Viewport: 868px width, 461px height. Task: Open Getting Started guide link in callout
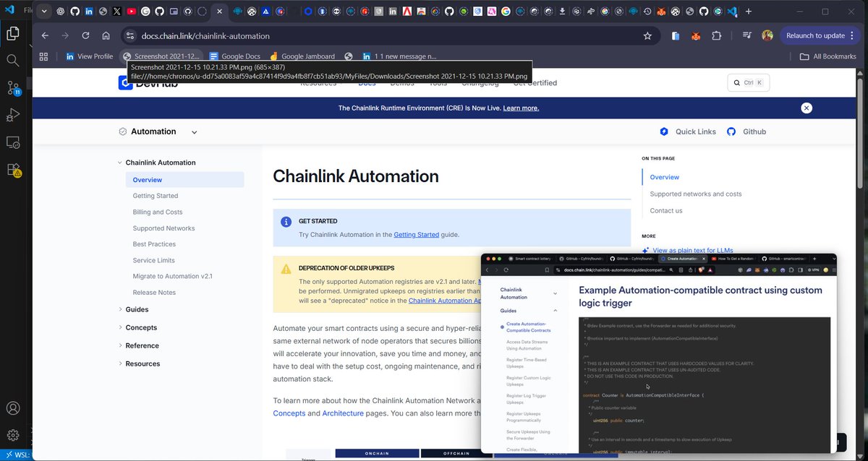pyautogui.click(x=416, y=234)
